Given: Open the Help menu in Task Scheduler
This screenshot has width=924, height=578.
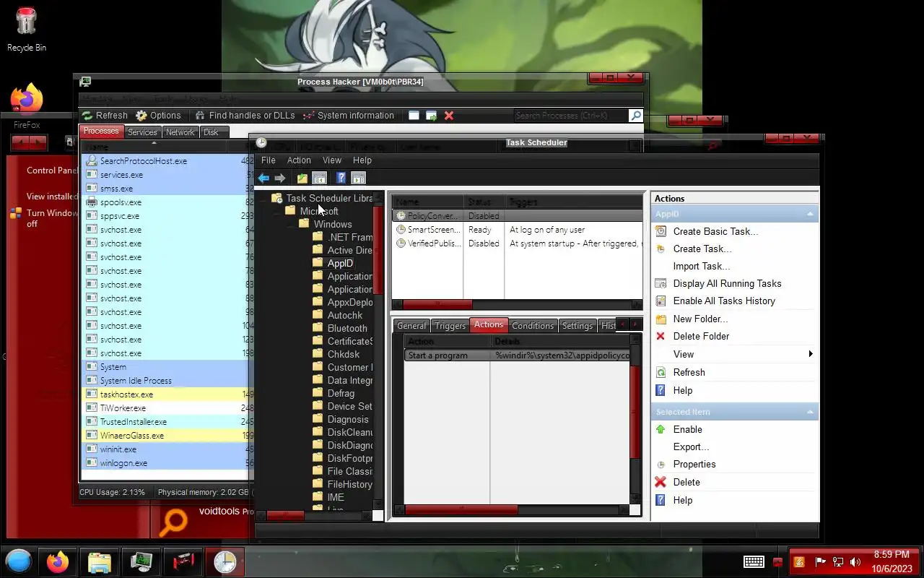Looking at the screenshot, I should [362, 160].
